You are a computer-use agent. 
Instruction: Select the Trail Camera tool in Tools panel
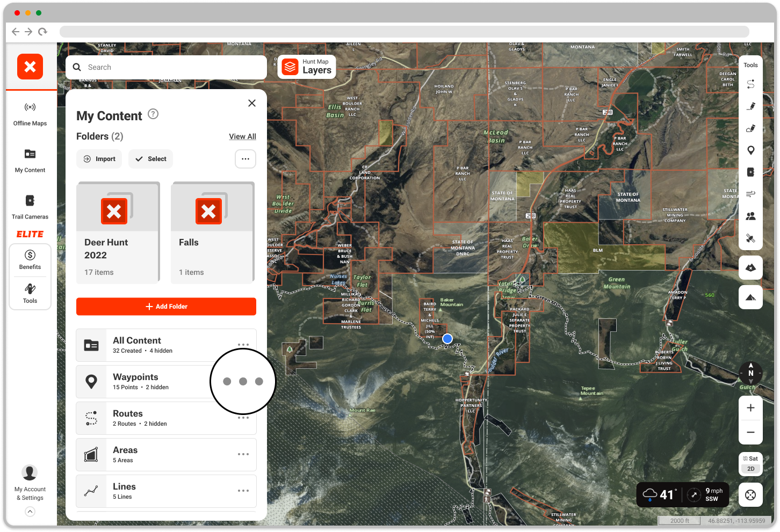tap(750, 172)
